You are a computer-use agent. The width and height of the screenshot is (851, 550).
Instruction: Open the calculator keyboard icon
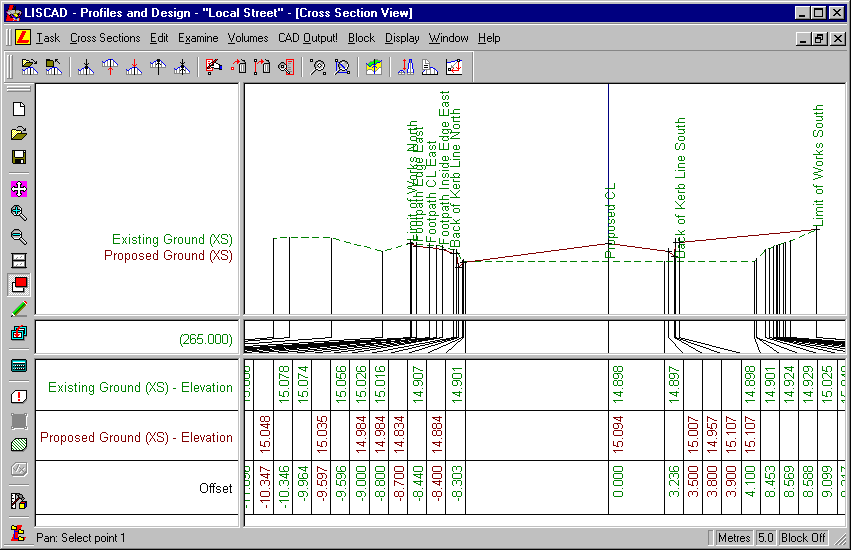19,365
